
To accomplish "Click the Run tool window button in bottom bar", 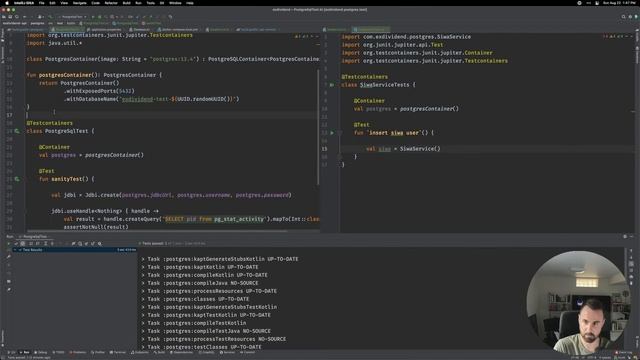I will tap(25, 352).
